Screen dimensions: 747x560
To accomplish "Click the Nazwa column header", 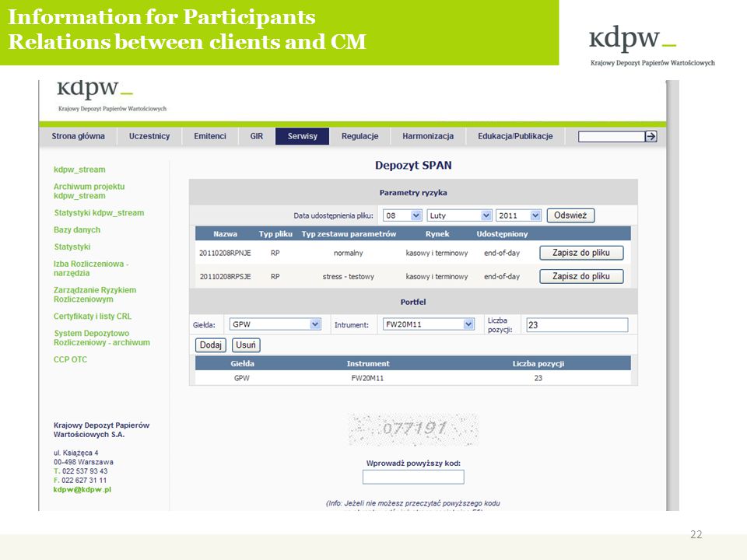I will pos(226,234).
